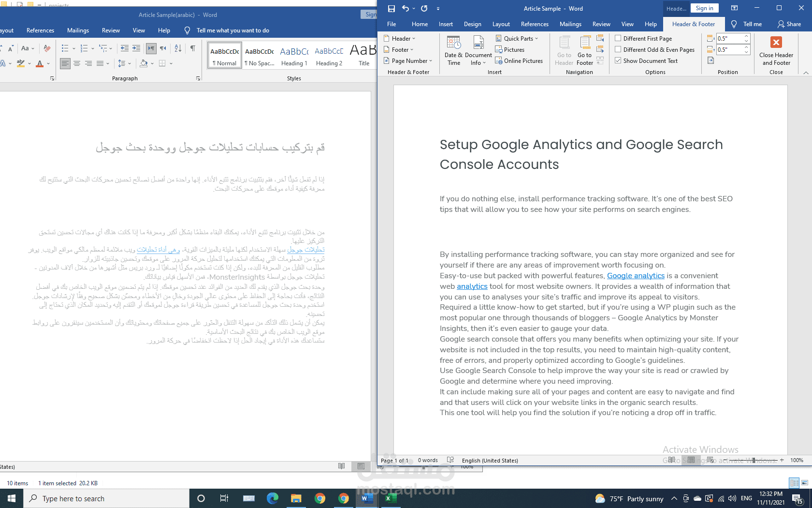
Task: Expand the Header dropdown
Action: tap(400, 38)
